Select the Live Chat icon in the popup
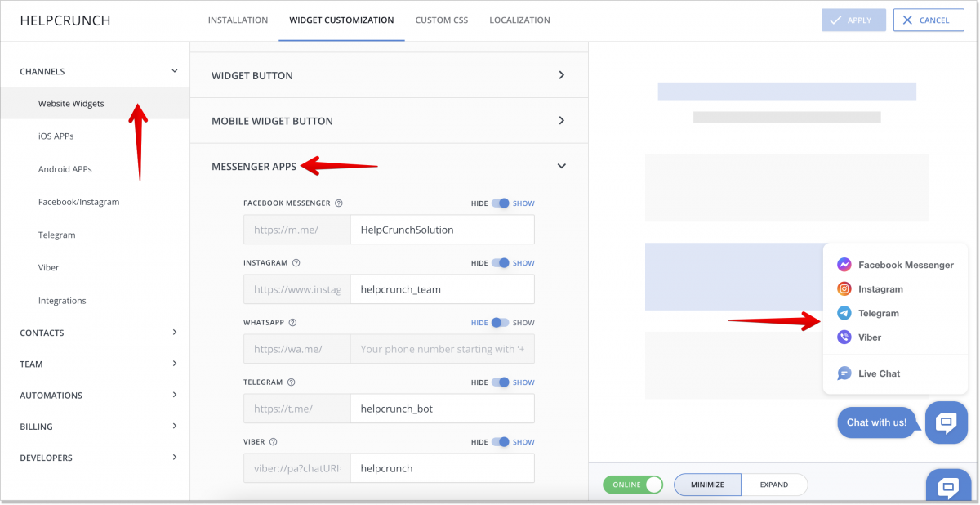This screenshot has height=505, width=980. (844, 373)
